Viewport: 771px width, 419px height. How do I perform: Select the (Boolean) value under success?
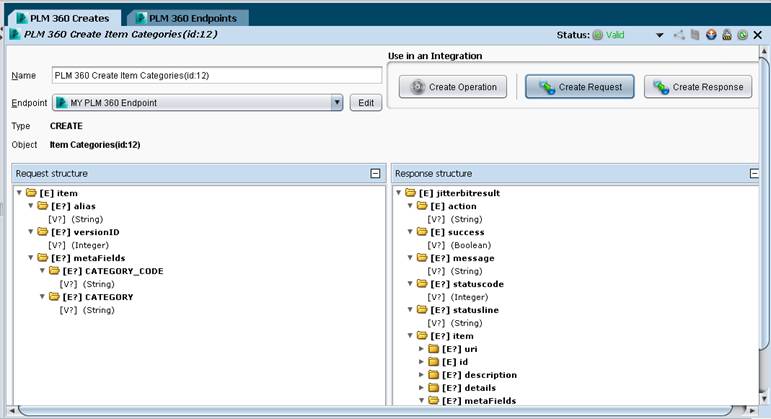tap(471, 245)
